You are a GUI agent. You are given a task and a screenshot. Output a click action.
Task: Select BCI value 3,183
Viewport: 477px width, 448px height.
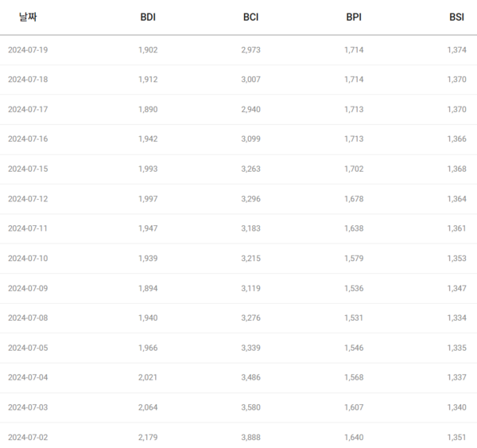[250, 228]
